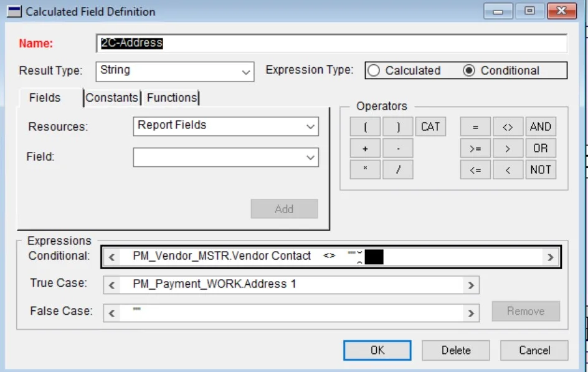588x372 pixels.
Task: Switch to the Functions tab
Action: click(x=172, y=97)
